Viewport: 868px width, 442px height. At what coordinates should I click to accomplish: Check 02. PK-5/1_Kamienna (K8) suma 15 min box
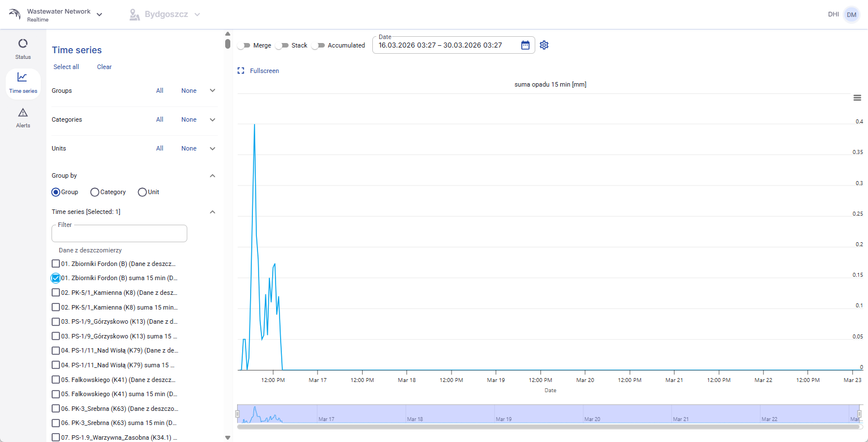[x=55, y=307]
